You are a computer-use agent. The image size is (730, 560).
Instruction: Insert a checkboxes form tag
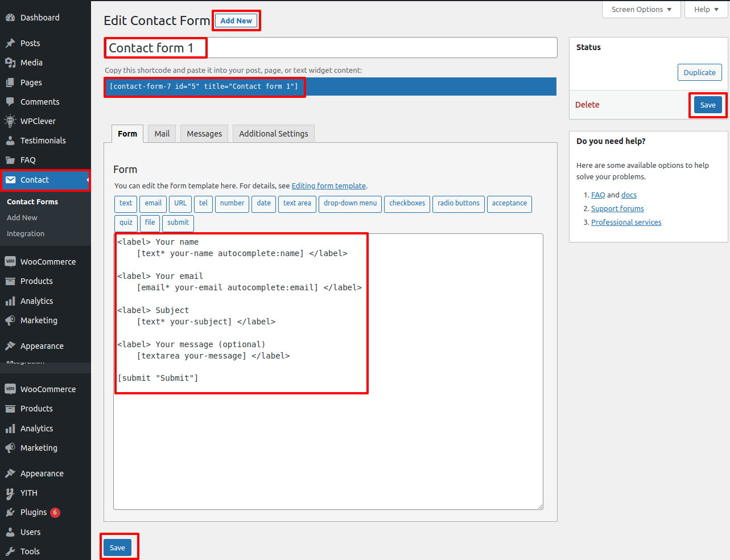click(407, 204)
